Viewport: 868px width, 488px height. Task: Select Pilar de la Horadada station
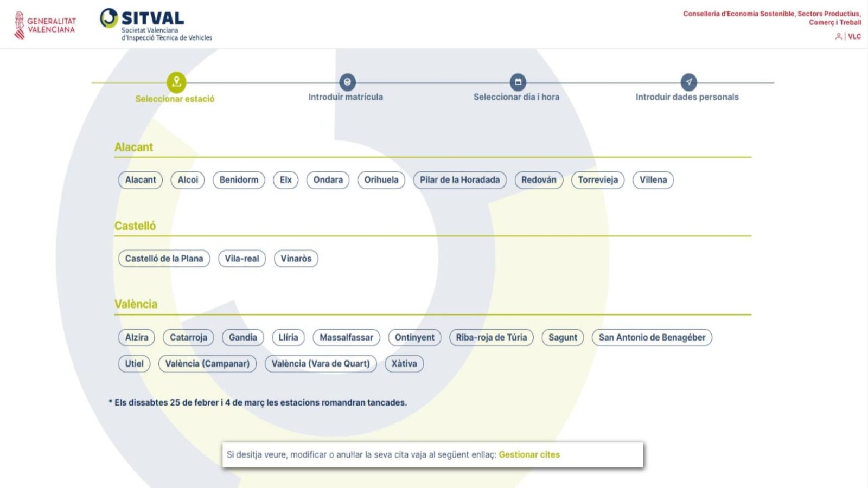(459, 180)
